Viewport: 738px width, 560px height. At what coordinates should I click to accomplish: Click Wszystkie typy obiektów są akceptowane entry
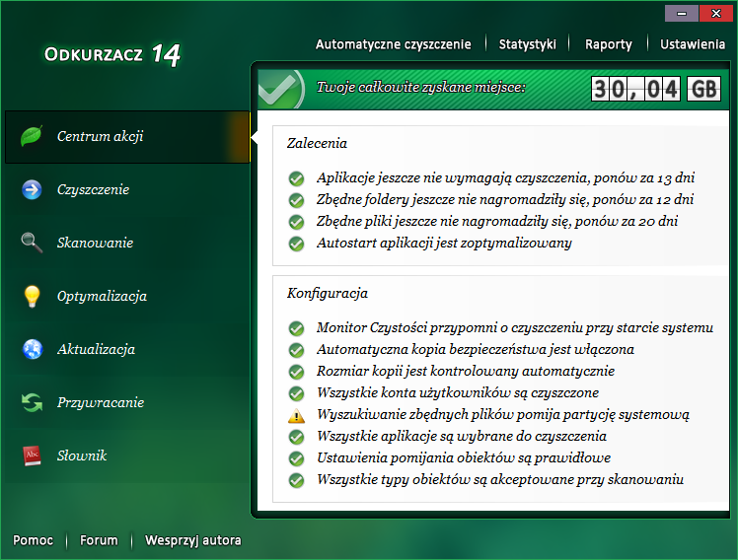point(500,479)
